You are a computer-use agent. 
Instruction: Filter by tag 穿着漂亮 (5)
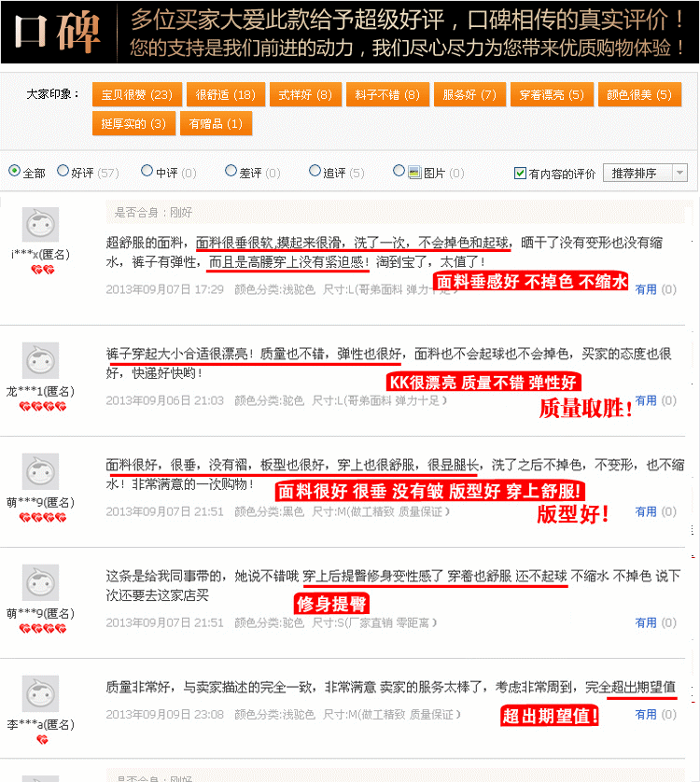552,95
